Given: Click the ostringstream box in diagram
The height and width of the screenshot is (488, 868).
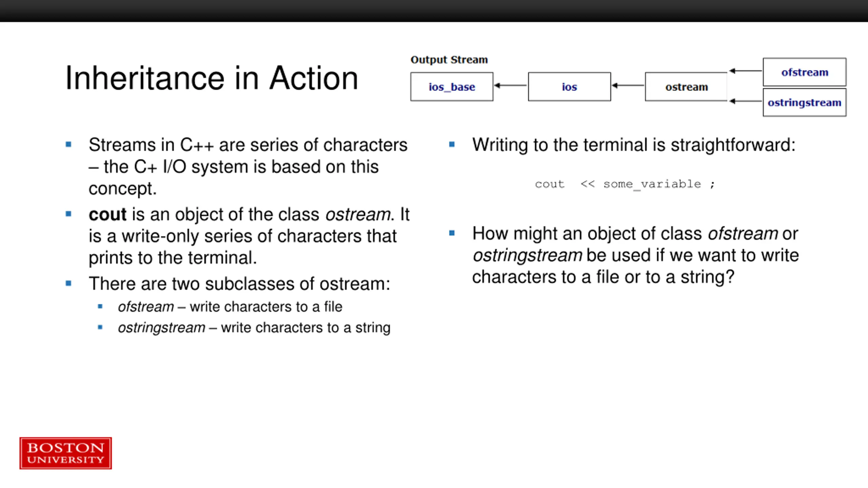Looking at the screenshot, I should (x=805, y=102).
